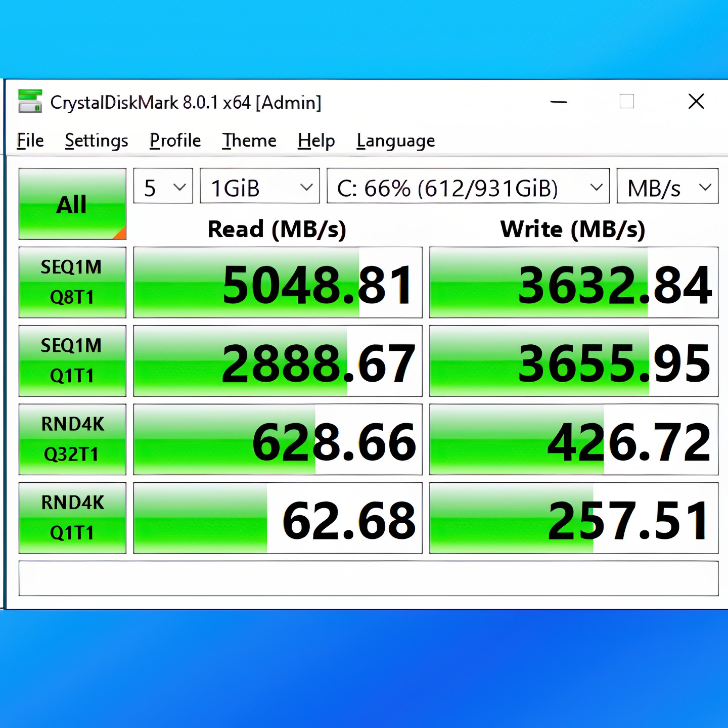Viewport: 728px width, 728px height.
Task: Click the SEQ1M Q1T1 write result 3655.95
Action: click(574, 361)
